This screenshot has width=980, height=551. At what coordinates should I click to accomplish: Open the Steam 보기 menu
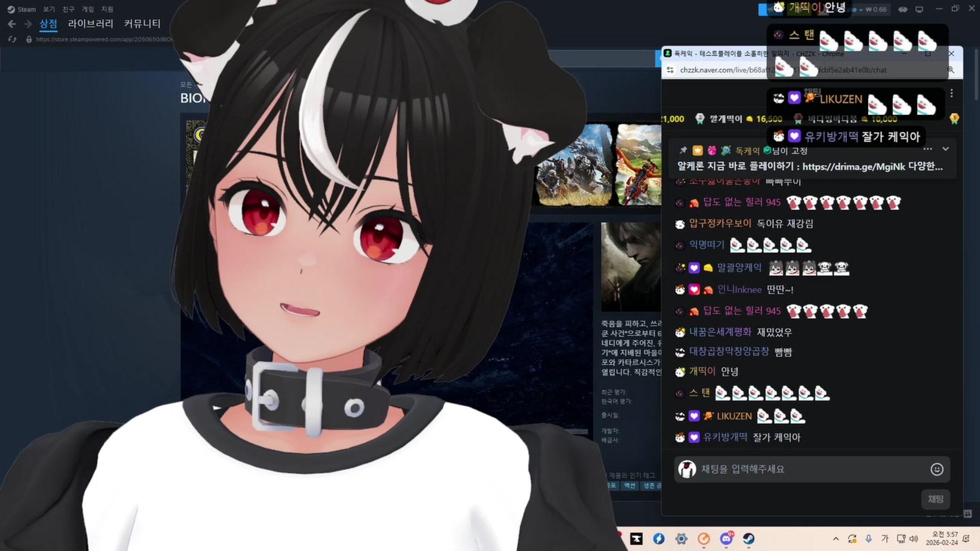[49, 9]
